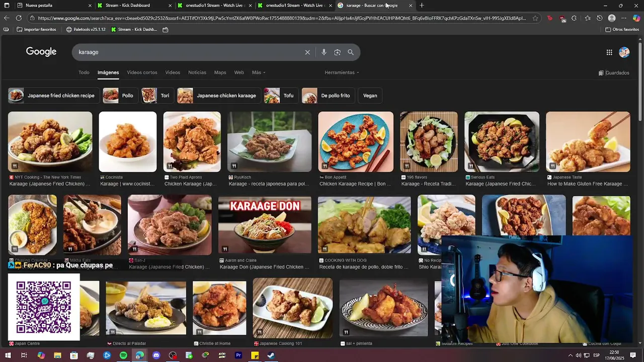Open the Japanese Cooking 101 image

[292, 308]
